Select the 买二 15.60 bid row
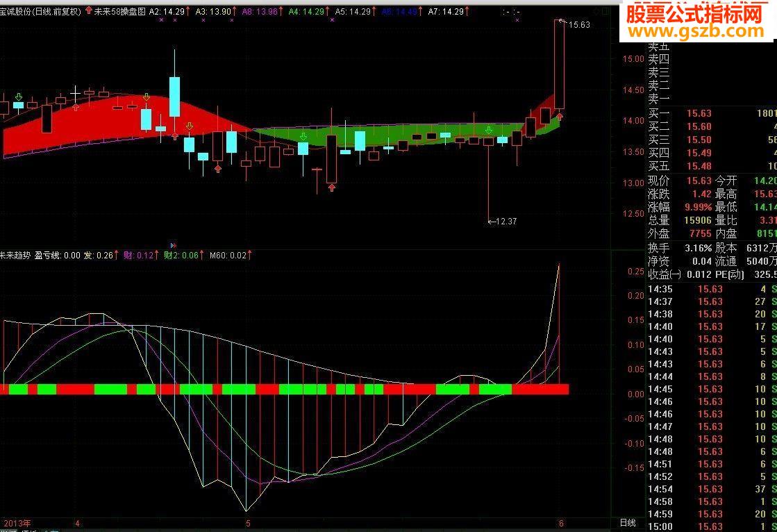The height and width of the screenshot is (532, 777). pyautogui.click(x=712, y=127)
